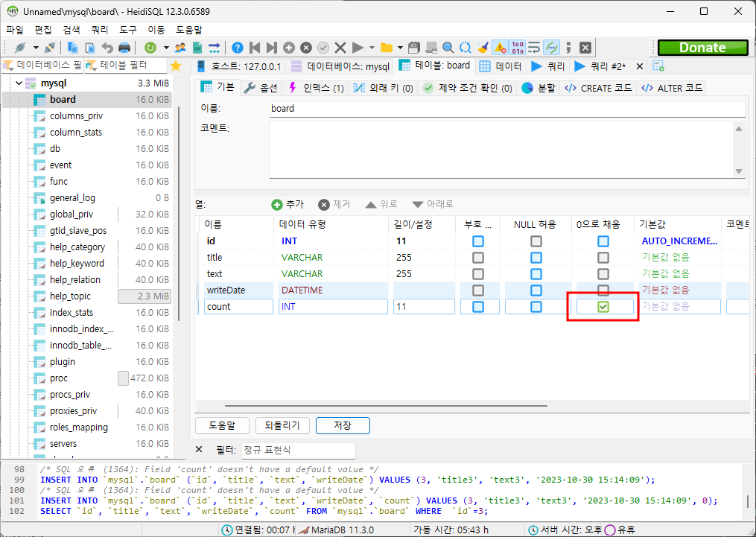Click the reformat SQL broom icon
The height and width of the screenshot is (537, 756).
483,48
